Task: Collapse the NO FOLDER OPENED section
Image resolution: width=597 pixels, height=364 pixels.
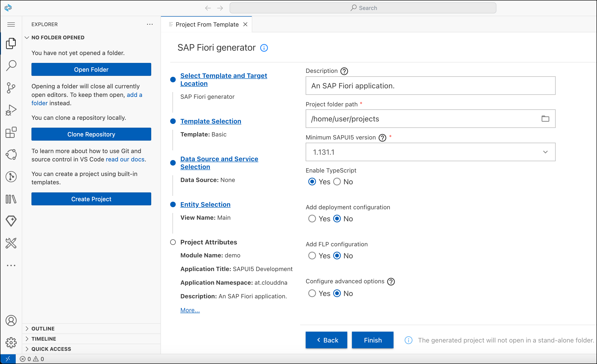Action: (27, 37)
